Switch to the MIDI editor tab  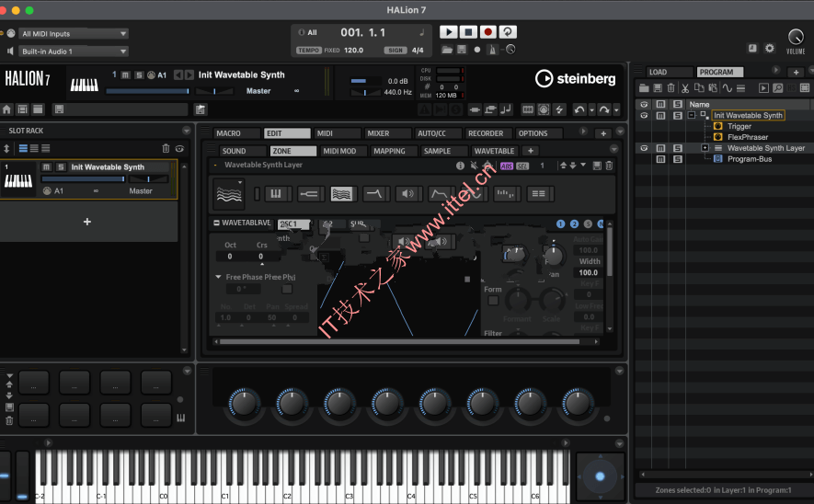click(x=337, y=133)
